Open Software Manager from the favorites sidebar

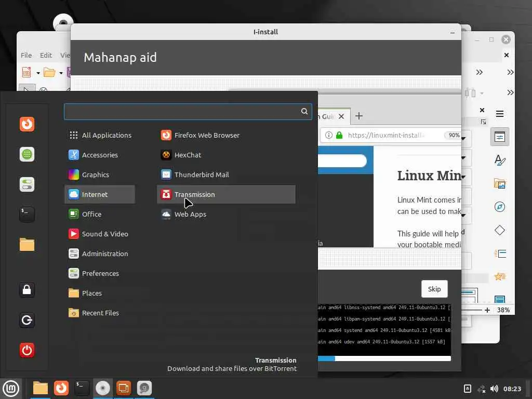tap(27, 154)
